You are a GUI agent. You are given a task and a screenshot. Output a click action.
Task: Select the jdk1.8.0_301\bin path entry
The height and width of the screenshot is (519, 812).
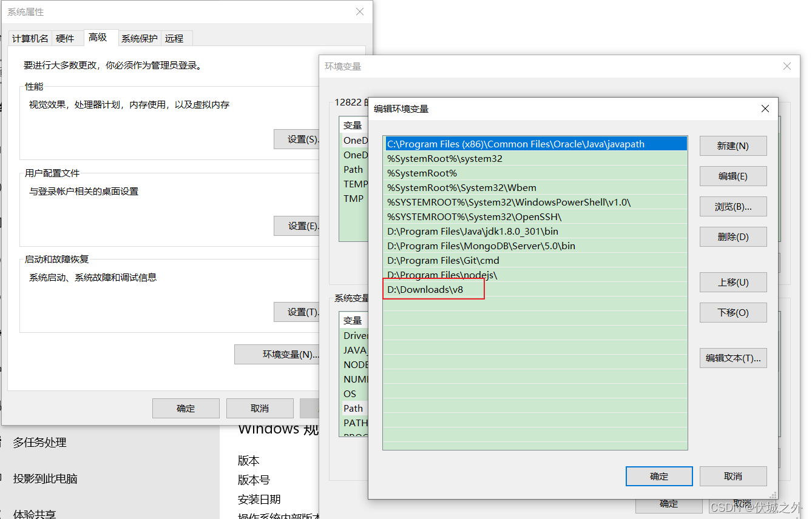coord(536,232)
